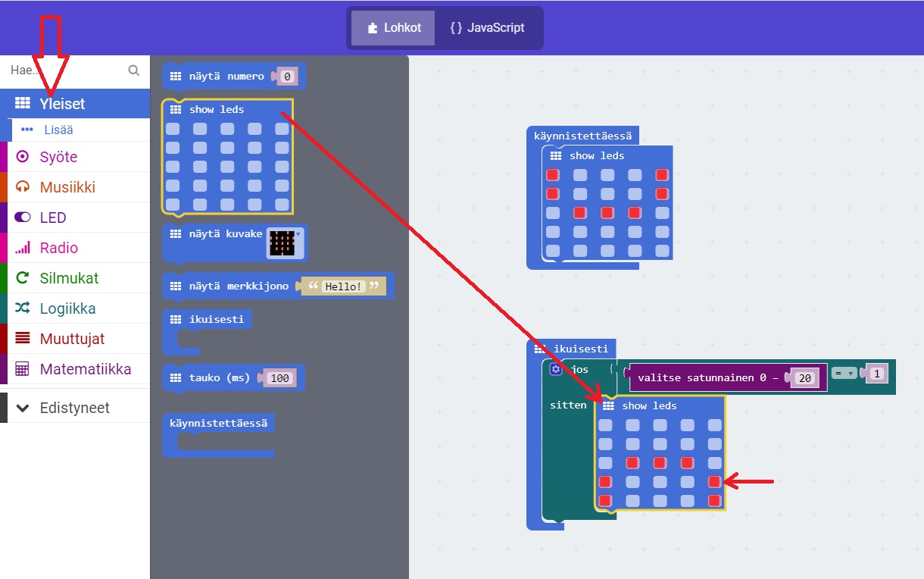
Task: Open the Syöte category
Action: [58, 157]
